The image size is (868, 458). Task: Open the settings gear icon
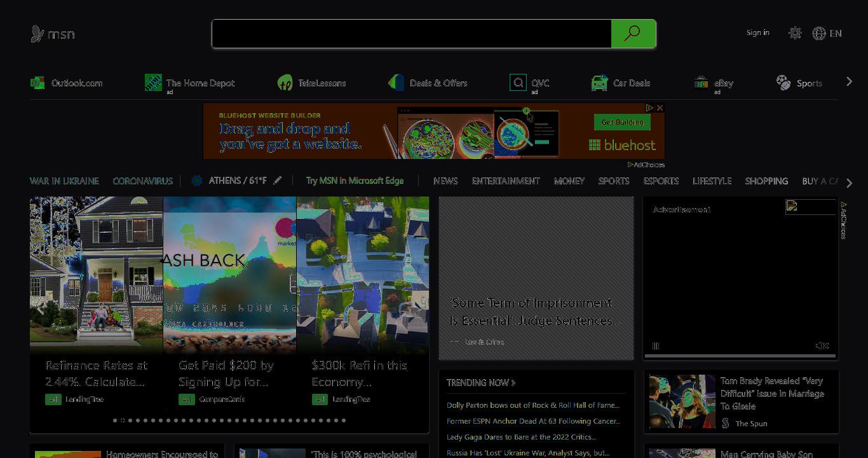(795, 33)
